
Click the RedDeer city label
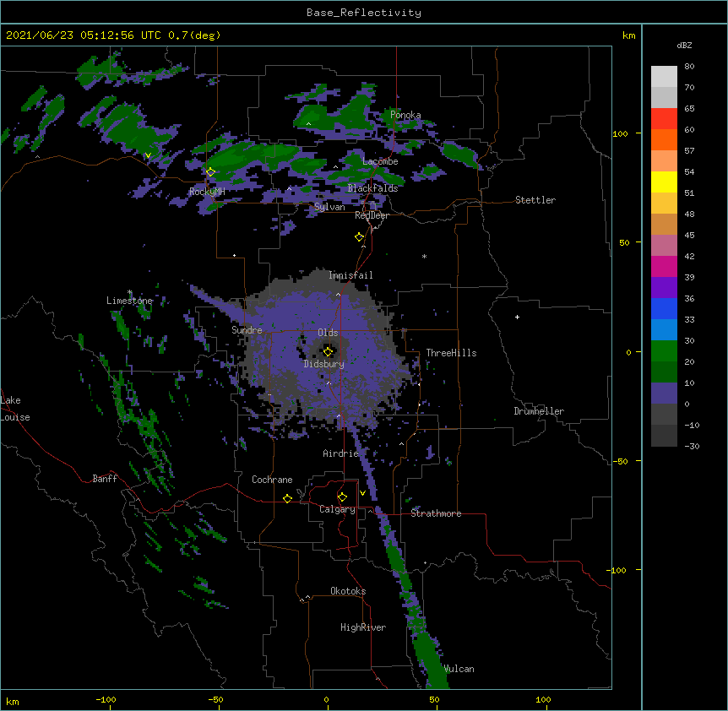(372, 215)
